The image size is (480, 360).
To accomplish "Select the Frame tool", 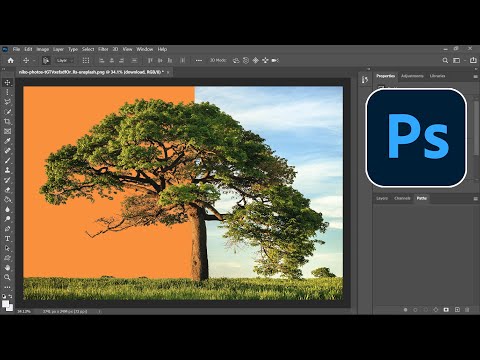I will tap(7, 131).
